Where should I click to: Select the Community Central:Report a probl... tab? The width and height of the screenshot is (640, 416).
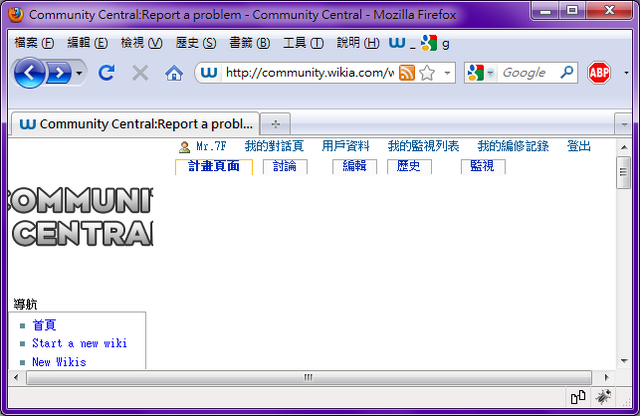136,124
